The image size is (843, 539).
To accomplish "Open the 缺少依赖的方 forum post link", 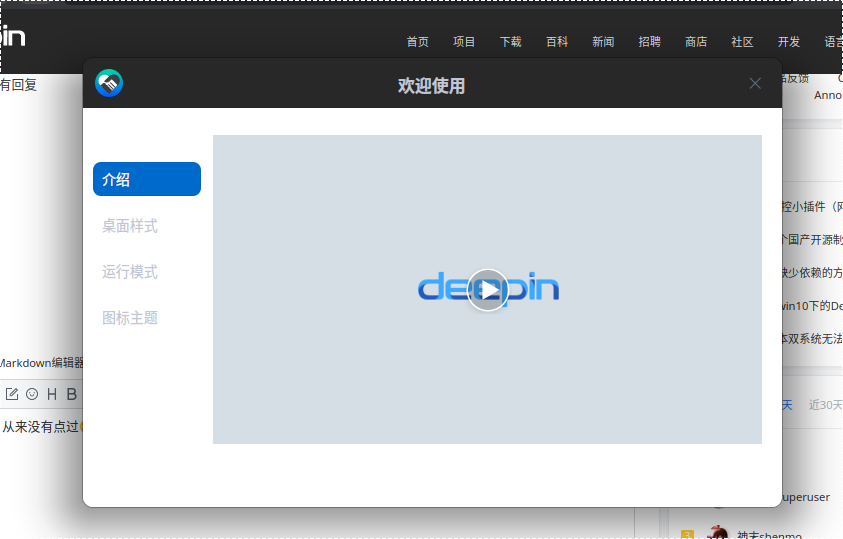I will tap(812, 273).
